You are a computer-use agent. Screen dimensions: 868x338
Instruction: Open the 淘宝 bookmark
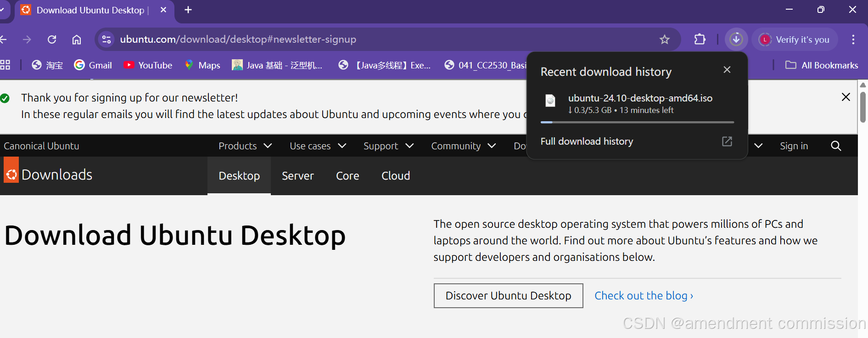[x=47, y=65]
